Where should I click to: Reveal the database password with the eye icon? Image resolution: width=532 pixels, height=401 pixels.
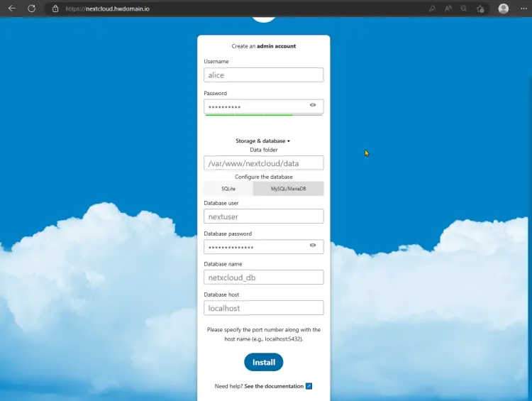point(313,245)
